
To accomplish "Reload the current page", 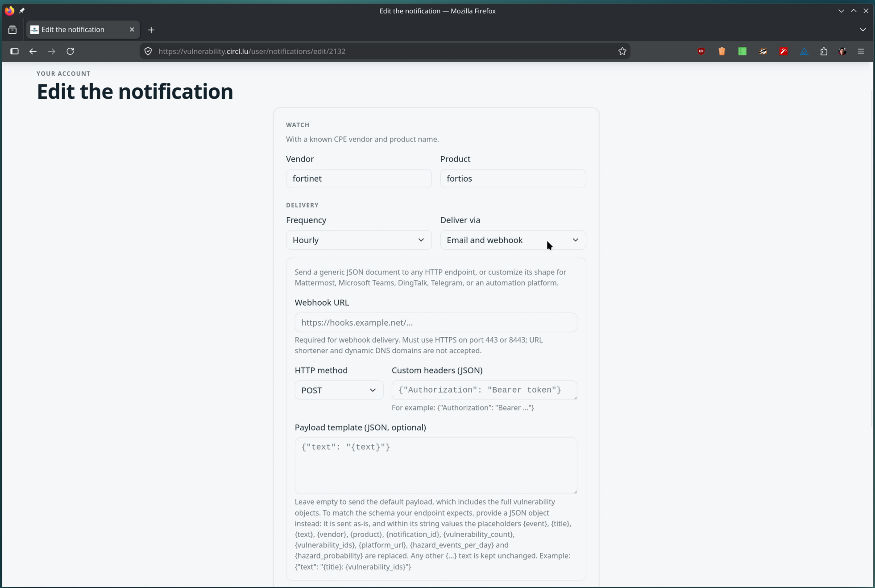I will coord(70,51).
